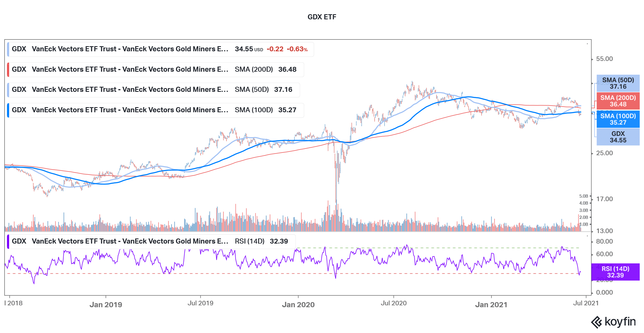Click the Jul 2019 time axis label
644x333 pixels.
(200, 303)
